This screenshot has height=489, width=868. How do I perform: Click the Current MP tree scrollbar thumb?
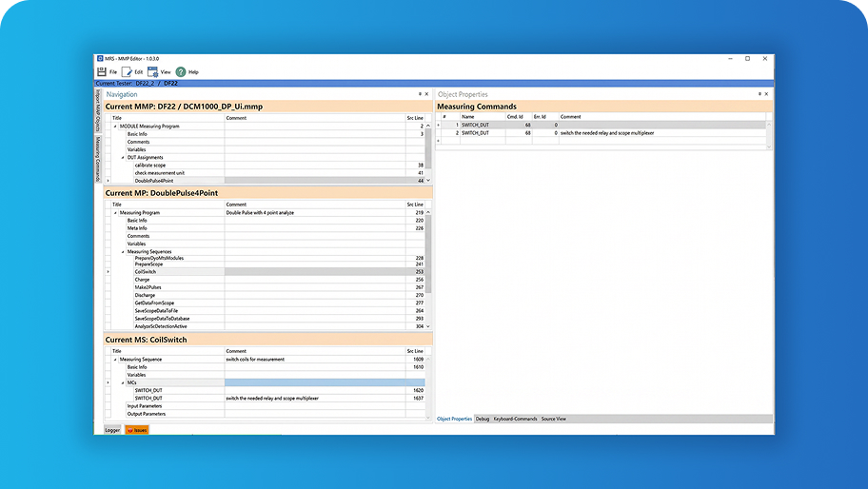428,253
